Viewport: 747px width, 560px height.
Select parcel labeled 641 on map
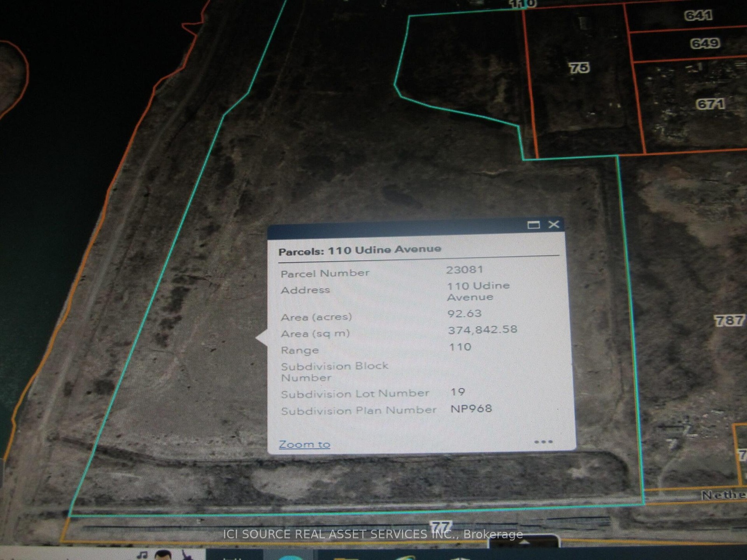tap(698, 16)
